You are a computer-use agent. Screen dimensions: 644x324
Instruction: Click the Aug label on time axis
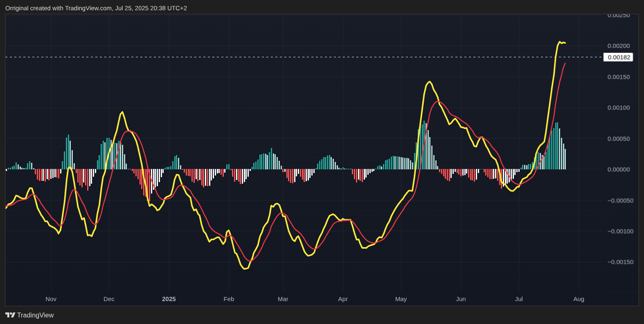coord(579,299)
